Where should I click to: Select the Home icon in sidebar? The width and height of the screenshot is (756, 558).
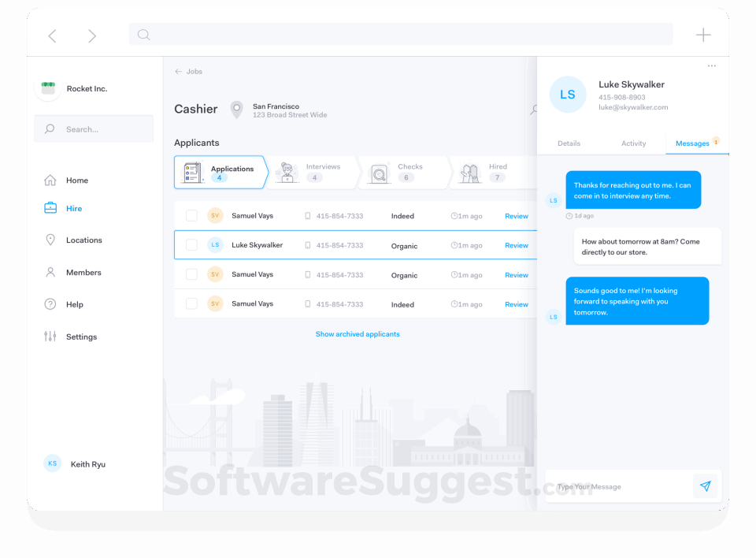coord(50,180)
